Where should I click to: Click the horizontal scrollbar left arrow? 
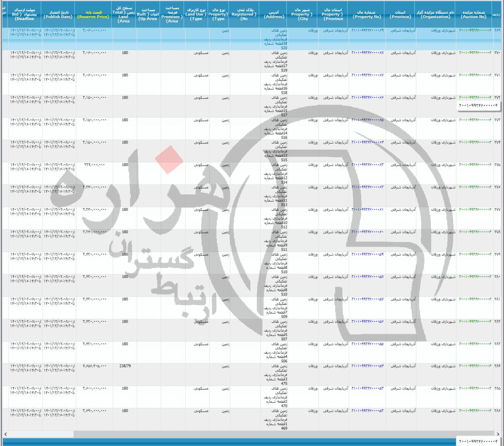[5, 434]
